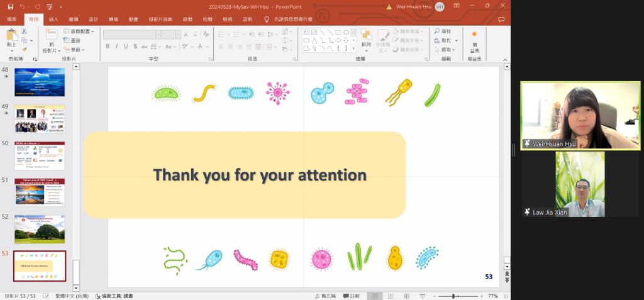Expand the Select dropdown in editing group
Image resolution: width=644 pixels, height=300 pixels.
point(454,50)
